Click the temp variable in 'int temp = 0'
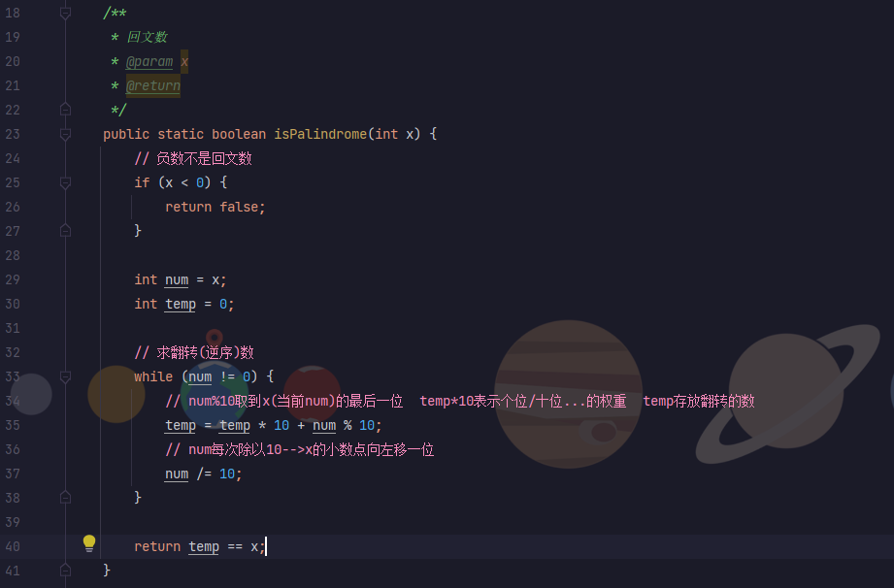The height and width of the screenshot is (588, 894). click(x=181, y=305)
